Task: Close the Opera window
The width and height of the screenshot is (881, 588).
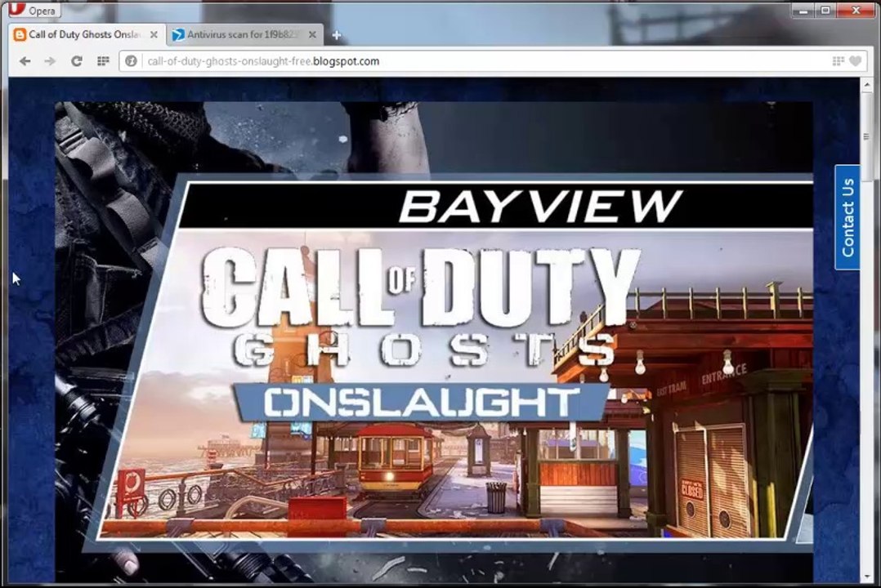Action: [856, 10]
